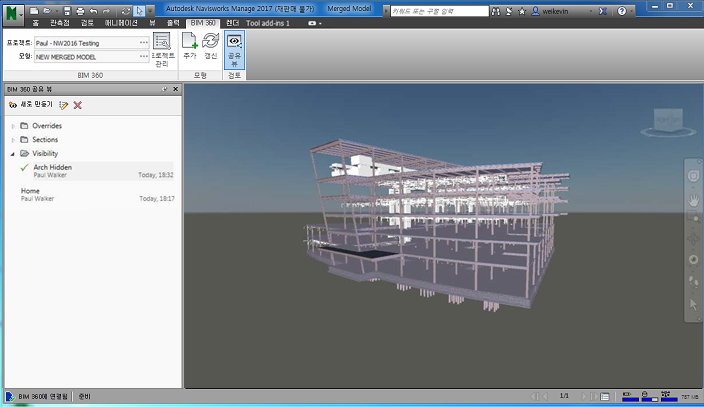Click the binoculars search icon
704x407 pixels.
click(x=496, y=11)
